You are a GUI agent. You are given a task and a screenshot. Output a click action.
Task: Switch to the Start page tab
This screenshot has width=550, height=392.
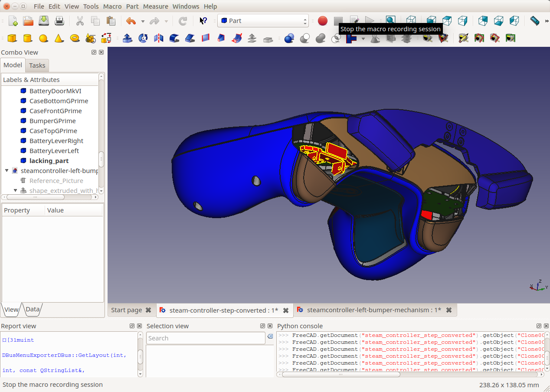click(126, 310)
